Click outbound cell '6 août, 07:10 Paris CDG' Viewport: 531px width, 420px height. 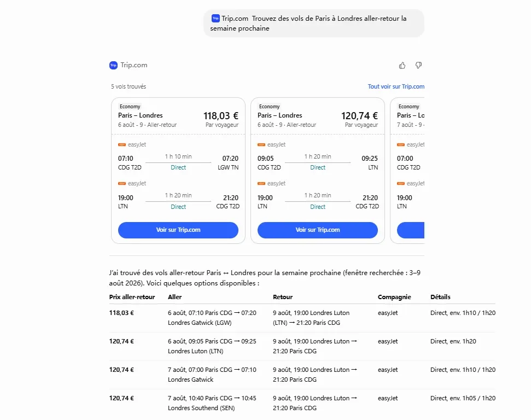coord(212,318)
